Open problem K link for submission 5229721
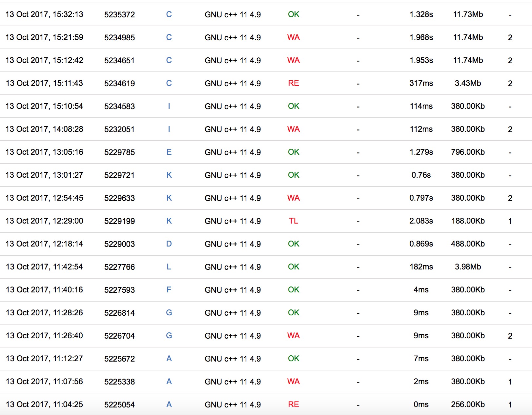The height and width of the screenshot is (415, 532). (x=169, y=175)
